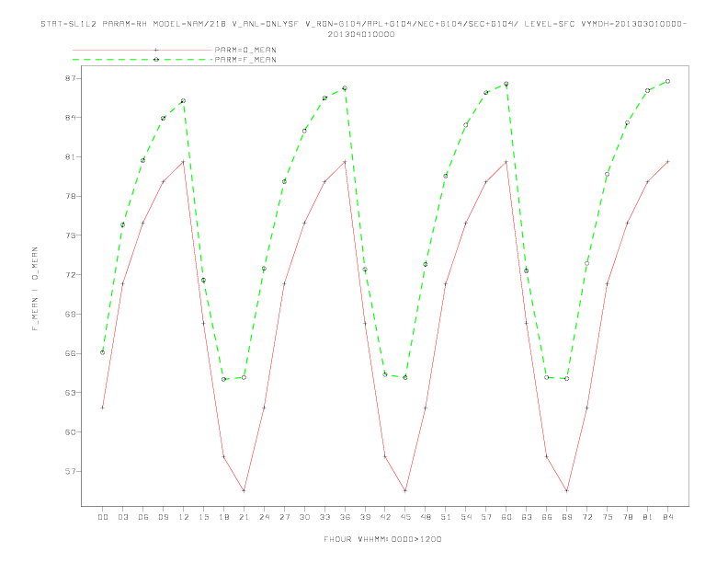The width and height of the screenshot is (728, 563).
Task: Click the x-axis tick label 21
Action: 244,517
